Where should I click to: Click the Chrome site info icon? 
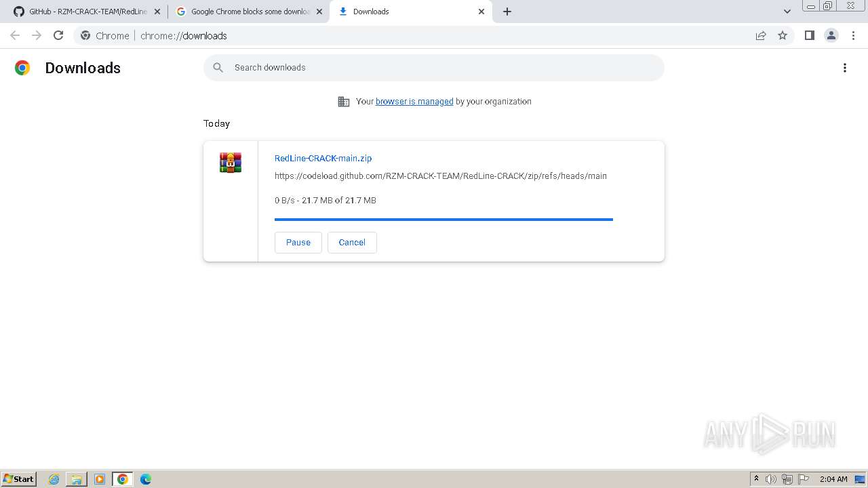85,35
